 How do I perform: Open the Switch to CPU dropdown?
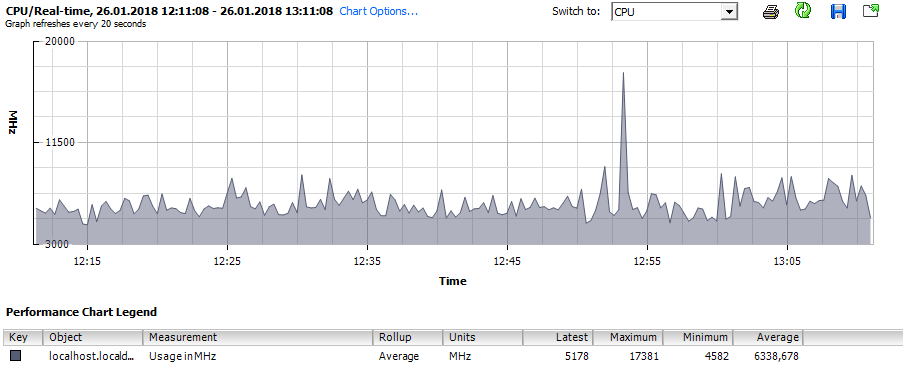click(x=730, y=12)
